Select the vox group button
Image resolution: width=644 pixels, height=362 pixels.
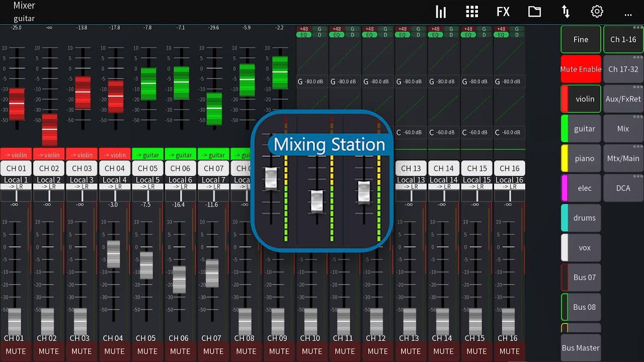coord(581,247)
